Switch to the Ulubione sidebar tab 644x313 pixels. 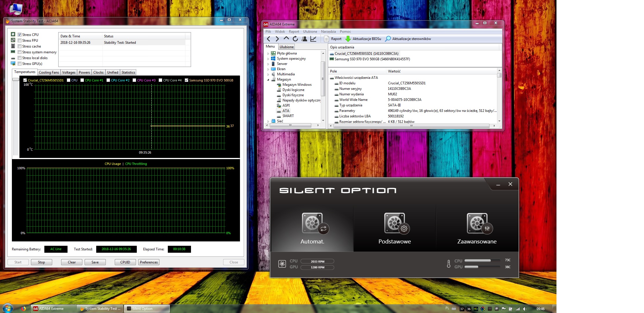[287, 47]
